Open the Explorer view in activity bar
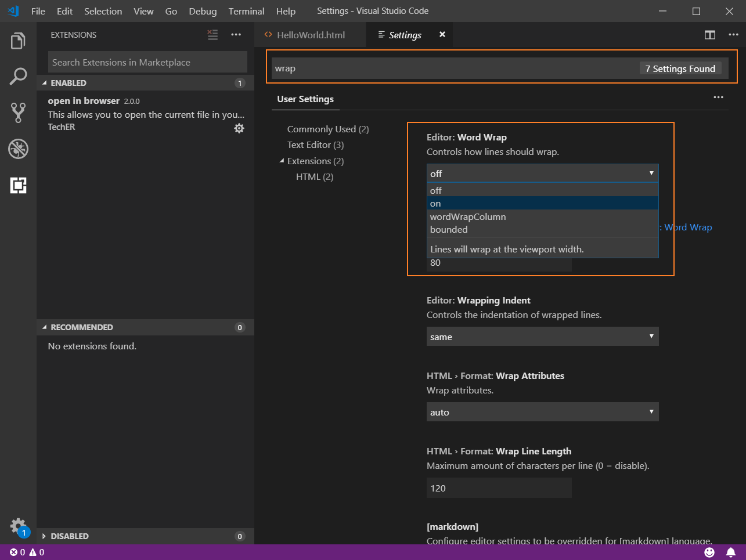The width and height of the screenshot is (746, 560). [18, 41]
